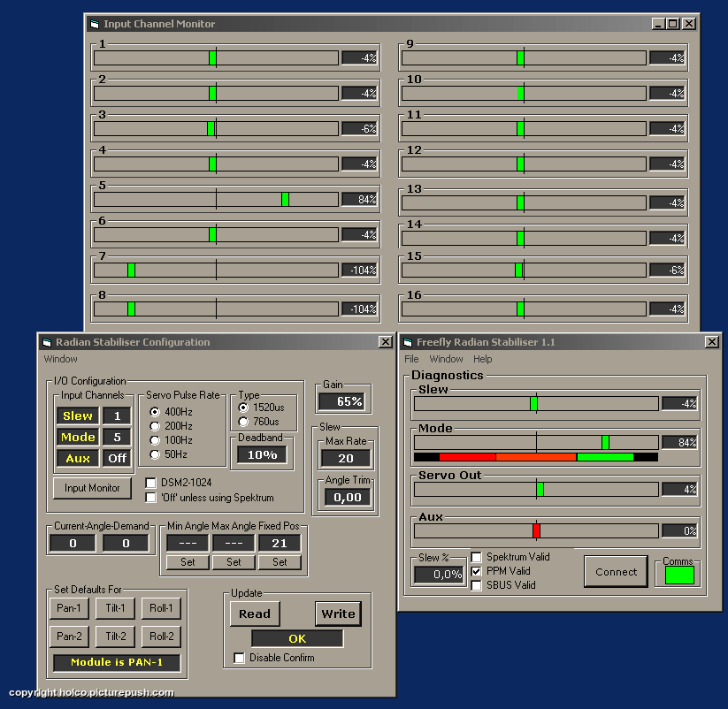
Task: Click the Diagnostics Slew bar
Action: point(536,404)
